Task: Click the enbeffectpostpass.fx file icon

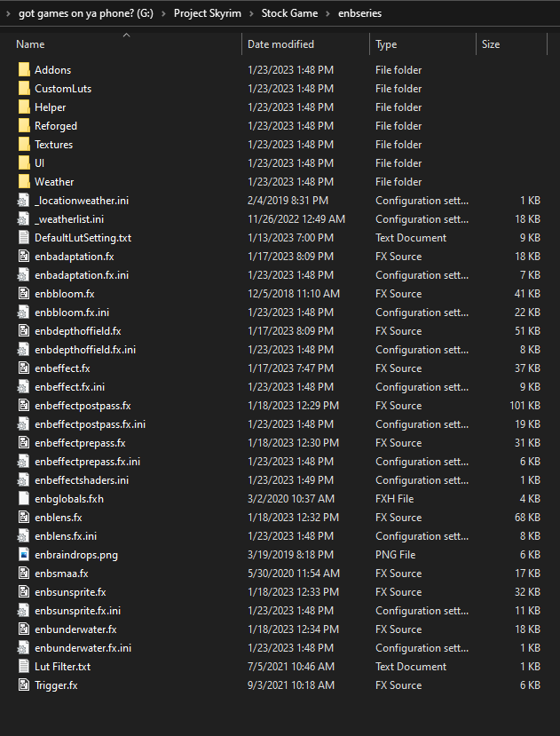Action: (23, 406)
